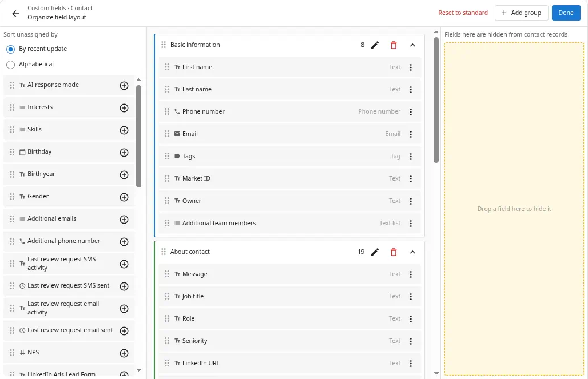
Task: Click unassigned fields list scrollbar thumb
Action: [139, 137]
